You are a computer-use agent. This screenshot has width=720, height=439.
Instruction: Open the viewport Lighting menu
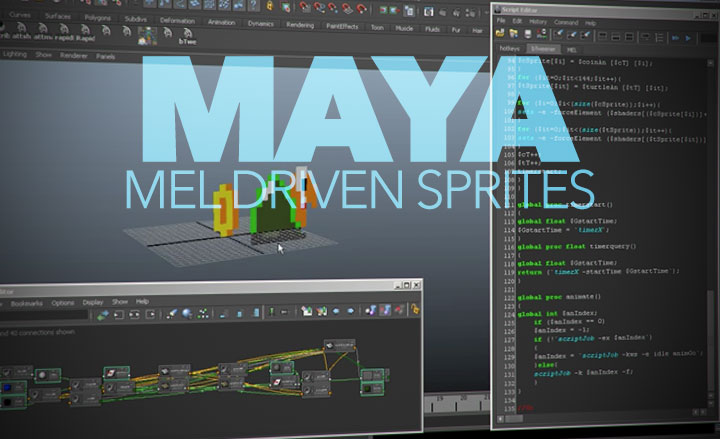15,54
